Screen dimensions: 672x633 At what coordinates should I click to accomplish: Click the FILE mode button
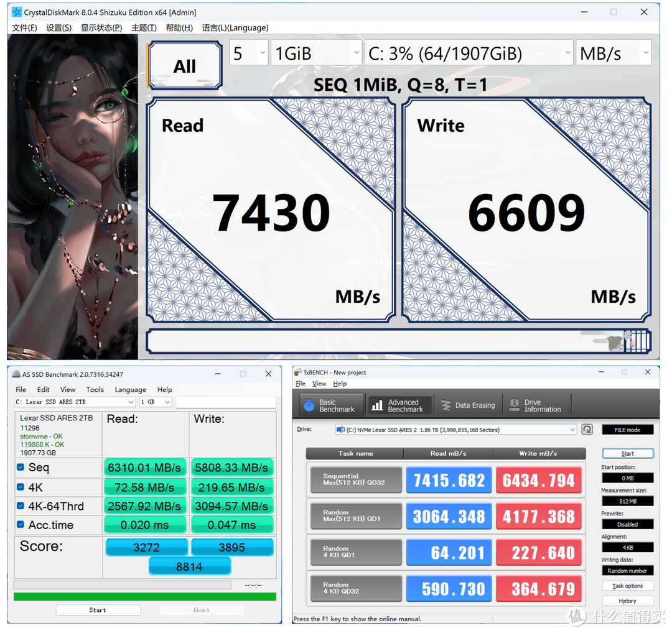click(x=627, y=430)
